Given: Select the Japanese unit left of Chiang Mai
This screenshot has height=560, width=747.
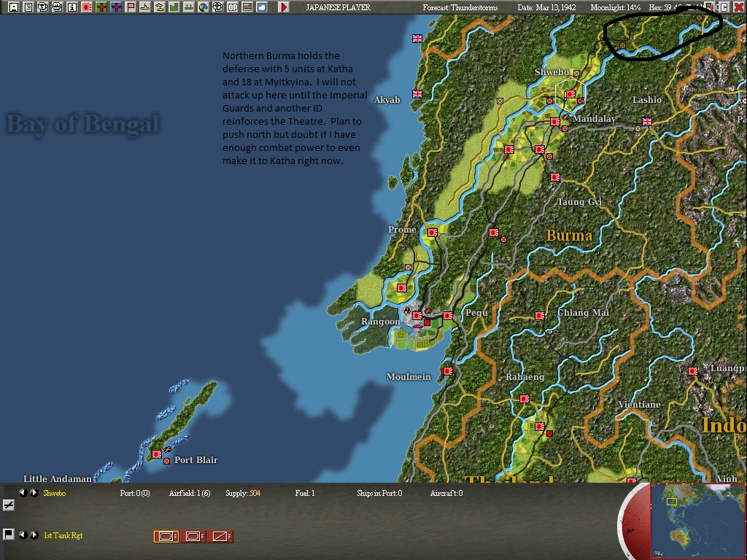Looking at the screenshot, I should tap(539, 316).
